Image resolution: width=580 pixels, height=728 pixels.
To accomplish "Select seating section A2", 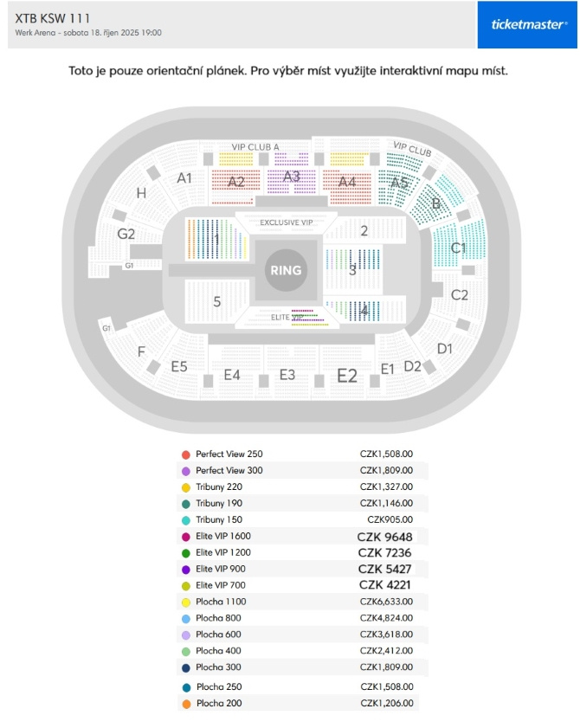I will click(236, 182).
